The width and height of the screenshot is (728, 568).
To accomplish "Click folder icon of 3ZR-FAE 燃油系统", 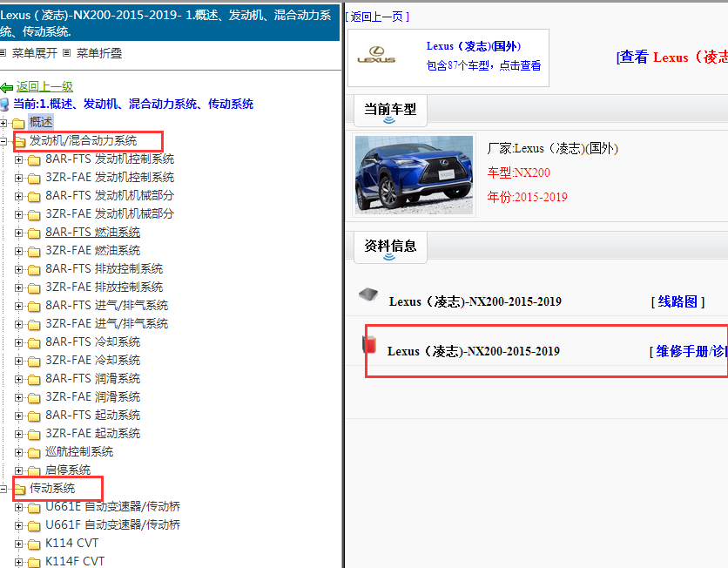I will pos(34,252).
